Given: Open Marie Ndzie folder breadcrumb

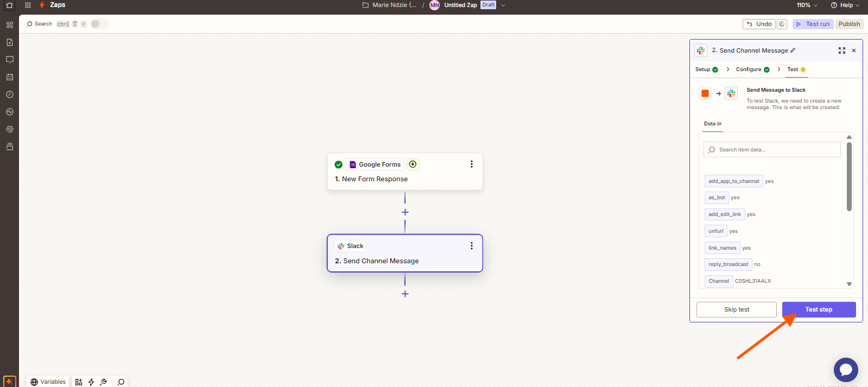Looking at the screenshot, I should (x=390, y=5).
